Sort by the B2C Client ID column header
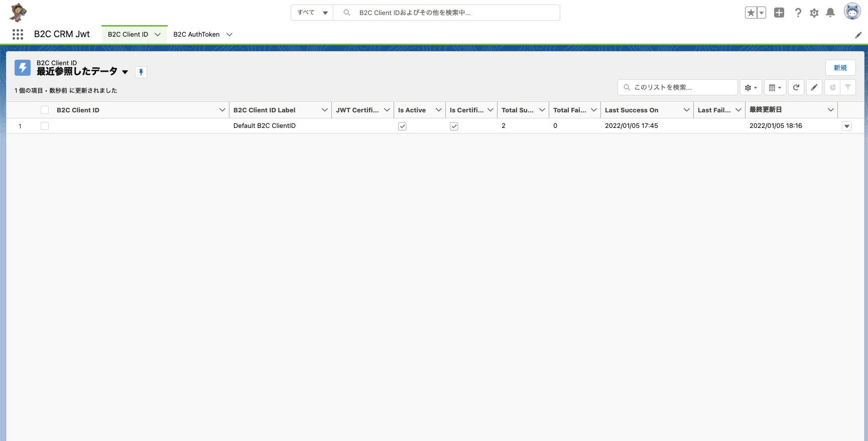Image resolution: width=868 pixels, height=441 pixels. click(x=78, y=110)
